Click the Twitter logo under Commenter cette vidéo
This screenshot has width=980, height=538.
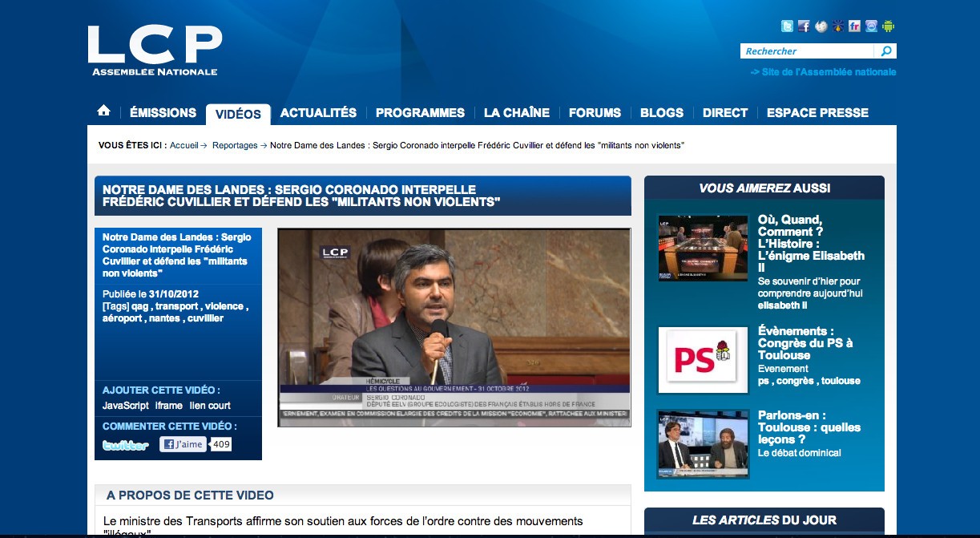click(x=125, y=445)
